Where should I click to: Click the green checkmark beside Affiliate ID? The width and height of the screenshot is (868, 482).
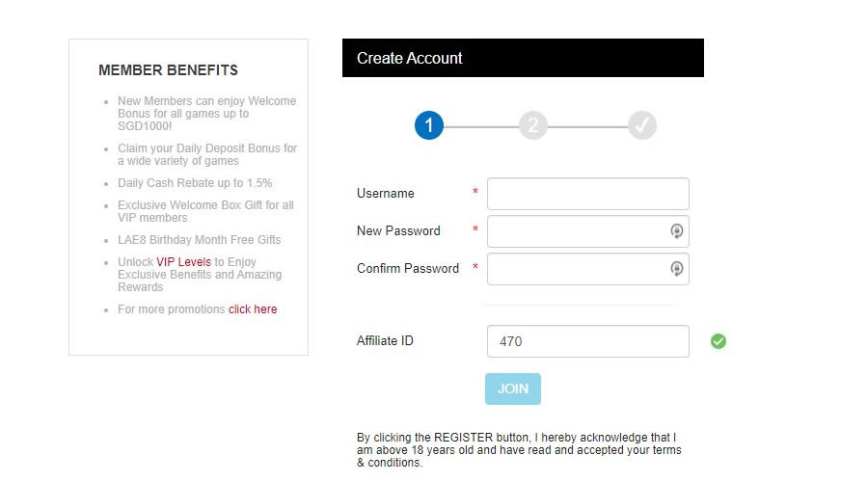(x=719, y=341)
